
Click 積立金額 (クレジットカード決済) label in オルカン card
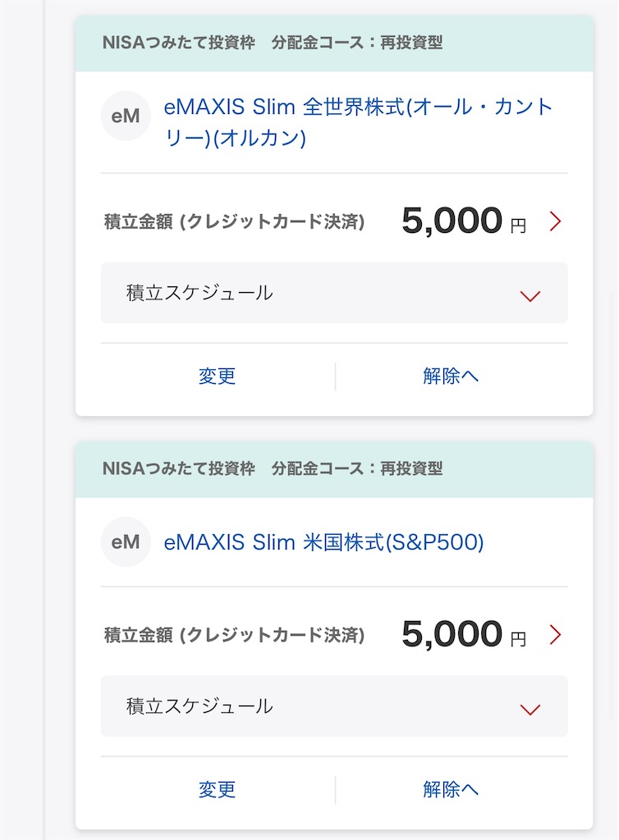click(234, 221)
